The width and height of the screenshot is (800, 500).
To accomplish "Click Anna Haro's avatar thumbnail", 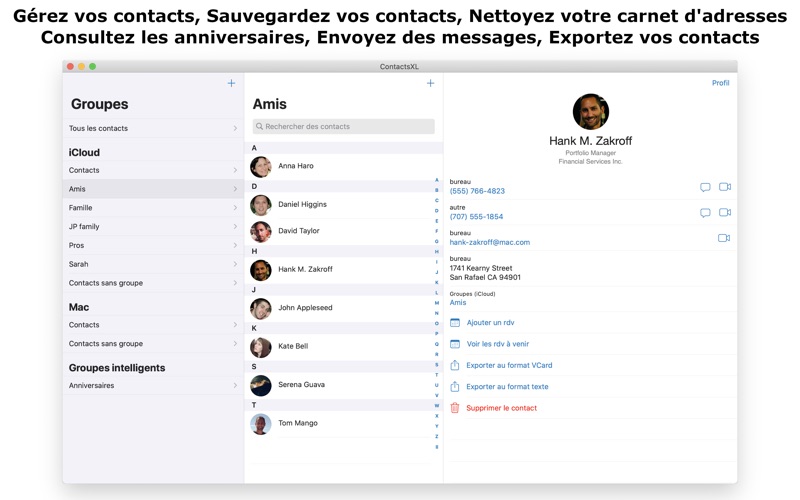I will (x=261, y=167).
